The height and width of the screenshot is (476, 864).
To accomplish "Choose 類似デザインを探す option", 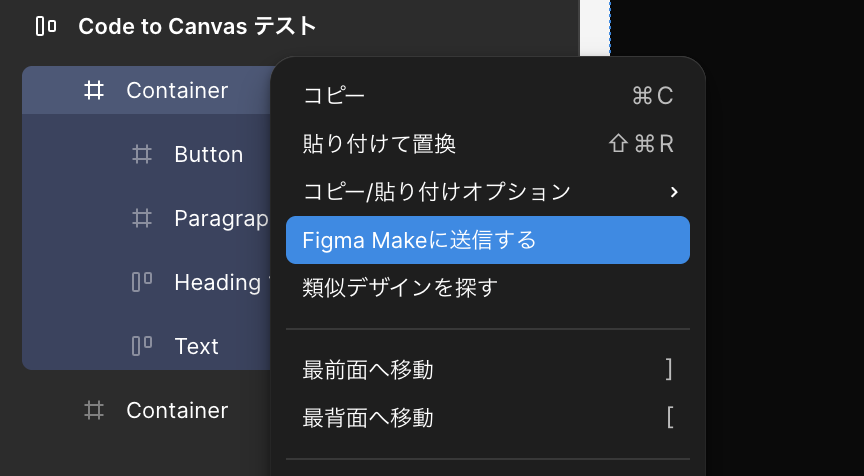I will click(x=400, y=288).
